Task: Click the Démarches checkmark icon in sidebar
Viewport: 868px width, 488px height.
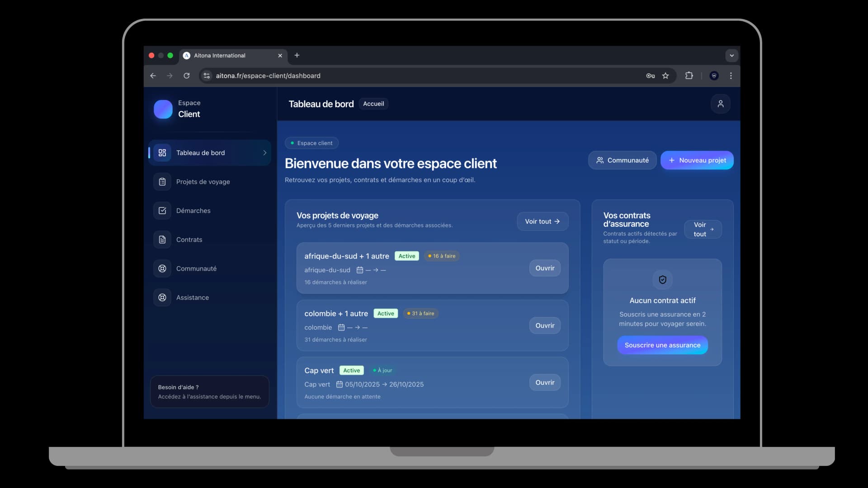Action: coord(162,211)
